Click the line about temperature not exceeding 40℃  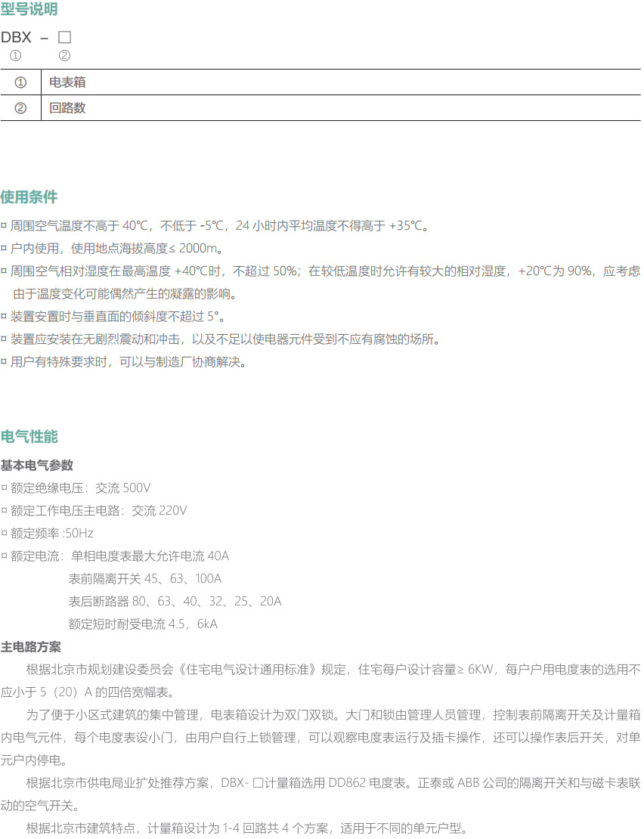tap(215, 226)
